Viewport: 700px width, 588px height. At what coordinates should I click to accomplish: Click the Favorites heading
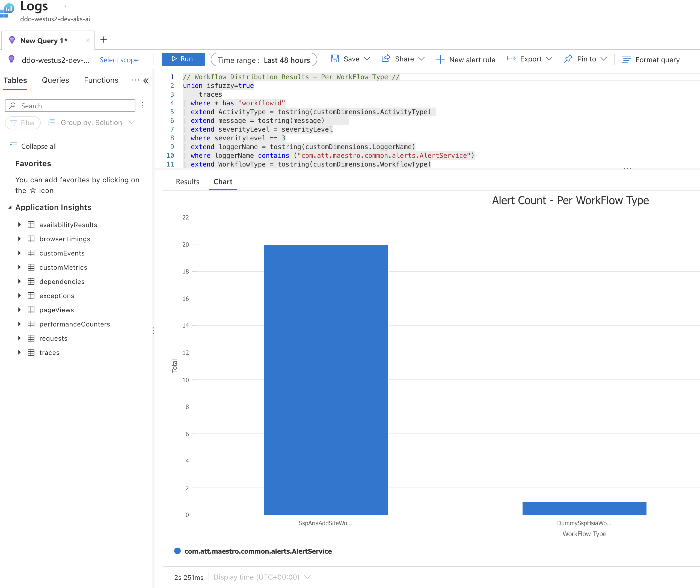tap(33, 164)
